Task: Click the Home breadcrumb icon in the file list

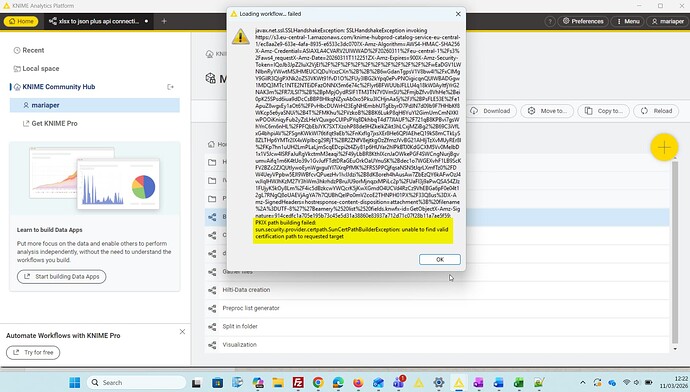Action: click(211, 144)
